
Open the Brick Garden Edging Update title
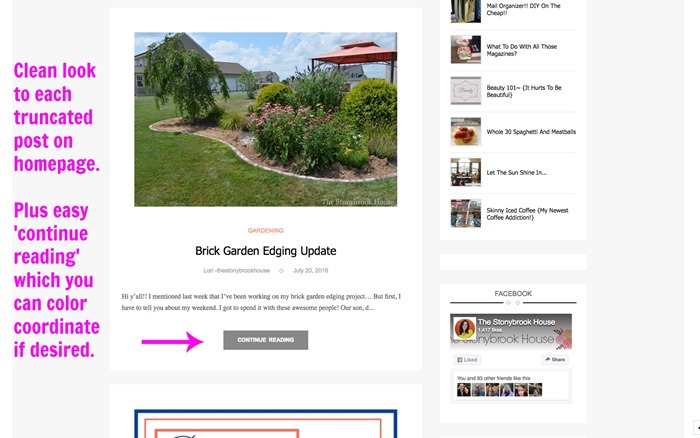point(266,251)
